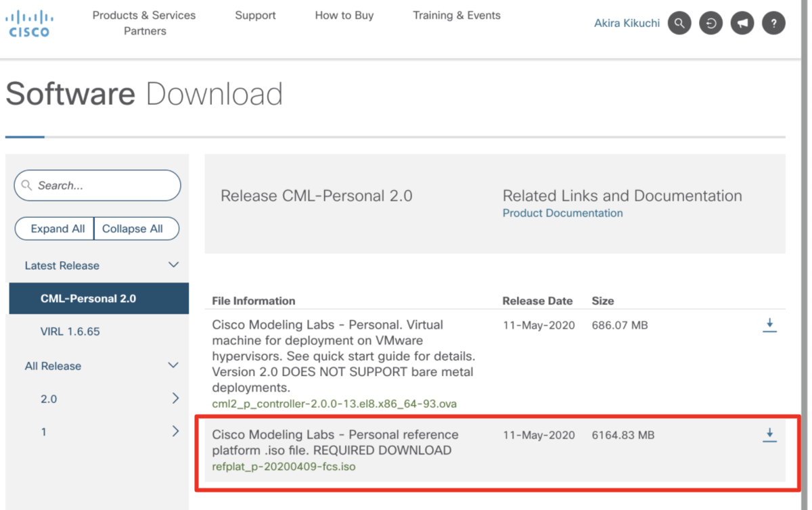Screen dimensions: 812x510
Task: Click the Release Date column header
Action: [537, 301]
